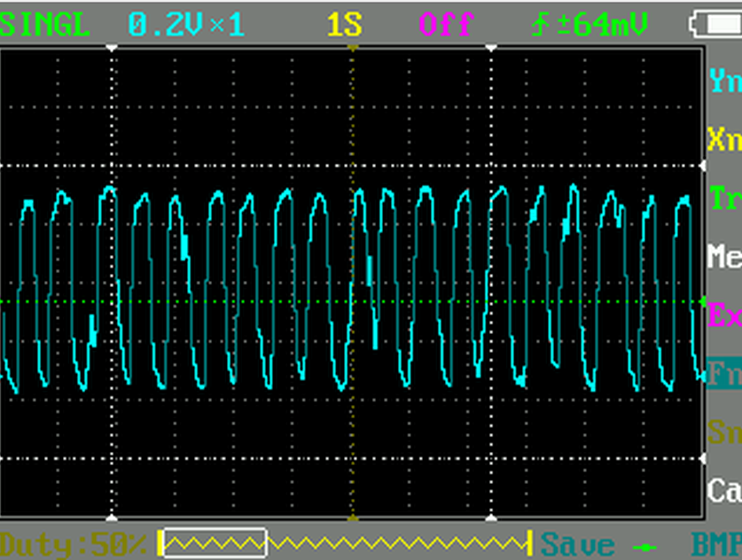This screenshot has height=560, width=742.
Task: Select the BMP file format label
Action: point(716,545)
